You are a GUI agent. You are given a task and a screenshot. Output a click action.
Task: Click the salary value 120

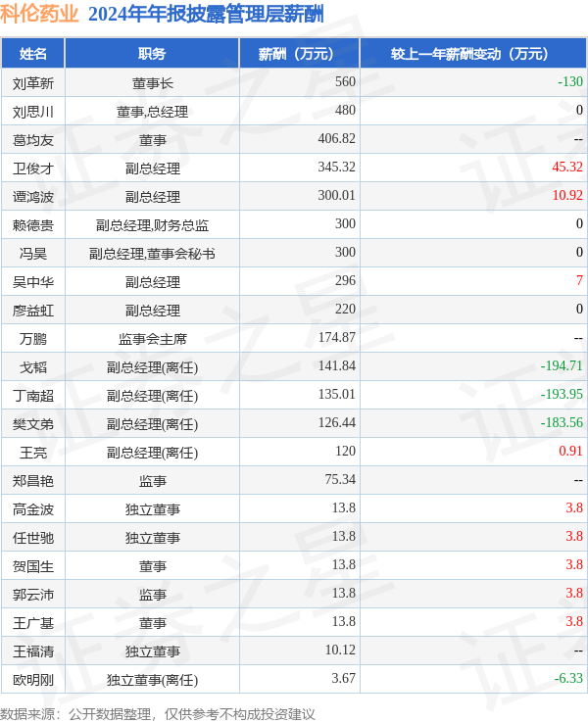point(345,452)
